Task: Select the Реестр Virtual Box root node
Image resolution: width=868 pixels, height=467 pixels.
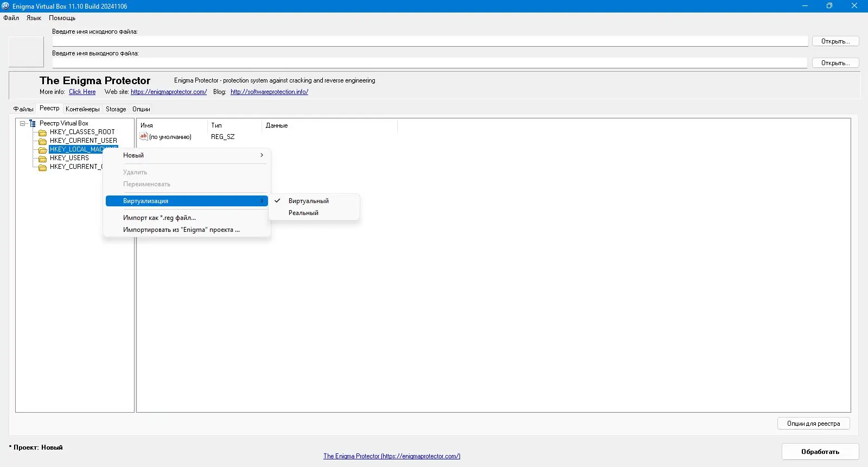Action: (x=64, y=123)
